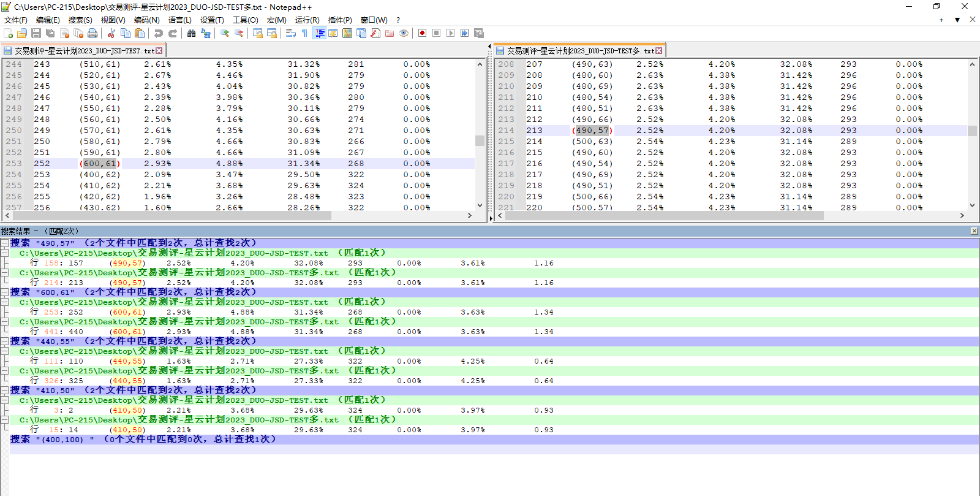Collapse the TEST.txt file node under "490,57" search
Screen dimensions: 980x496
click(x=4, y=253)
